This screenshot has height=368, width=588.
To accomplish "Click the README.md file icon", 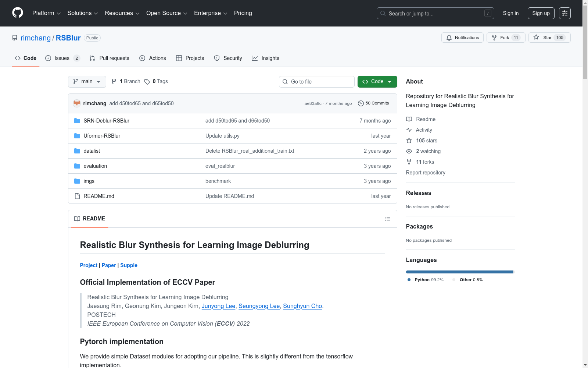I will pos(77,196).
